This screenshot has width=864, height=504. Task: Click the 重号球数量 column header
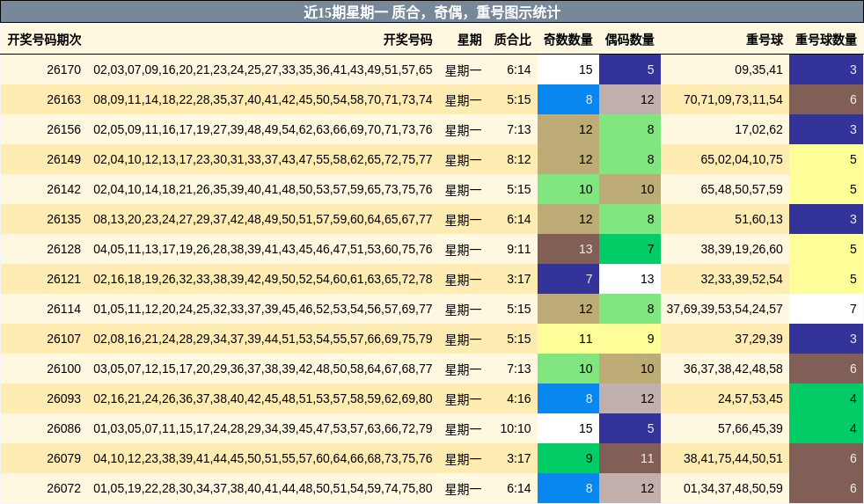coord(826,40)
